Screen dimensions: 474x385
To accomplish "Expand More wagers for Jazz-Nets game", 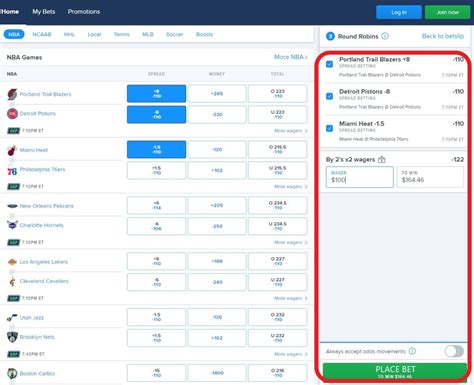I will pos(290,354).
